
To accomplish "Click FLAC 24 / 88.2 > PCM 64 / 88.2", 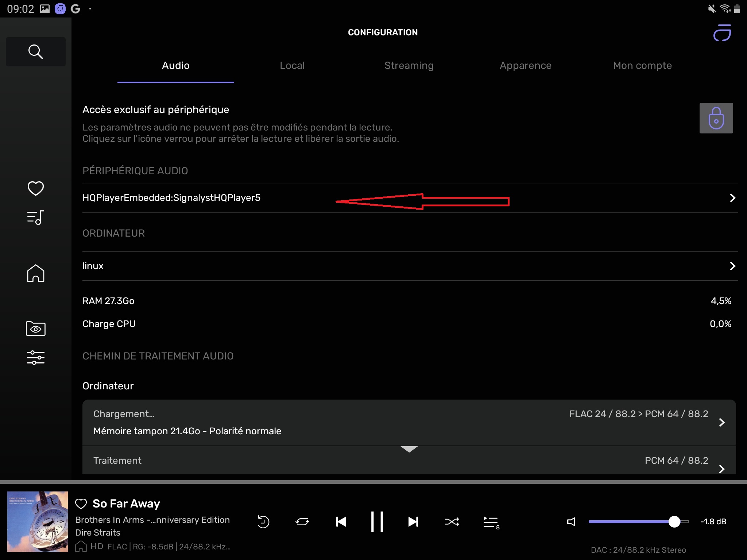I will tap(639, 414).
